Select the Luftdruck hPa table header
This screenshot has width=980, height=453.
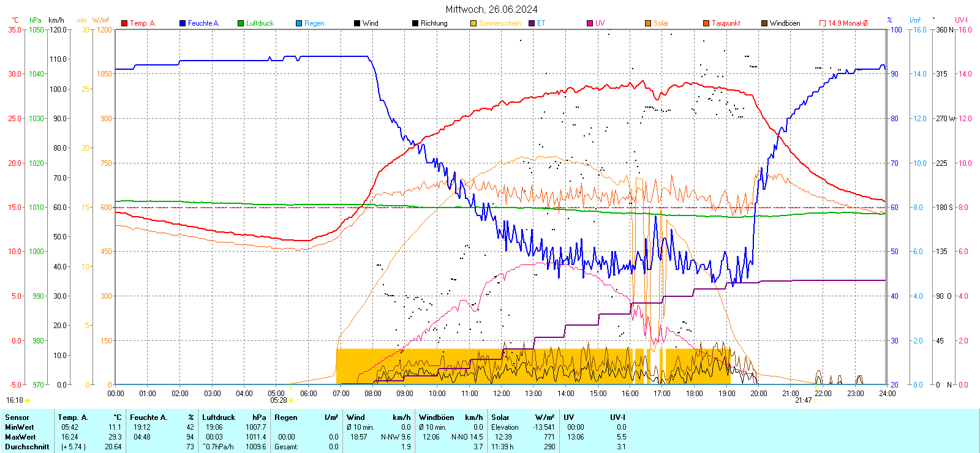click(x=235, y=417)
